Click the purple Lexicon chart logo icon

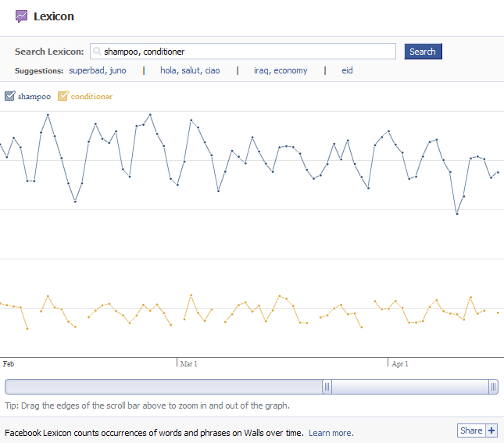[22, 16]
